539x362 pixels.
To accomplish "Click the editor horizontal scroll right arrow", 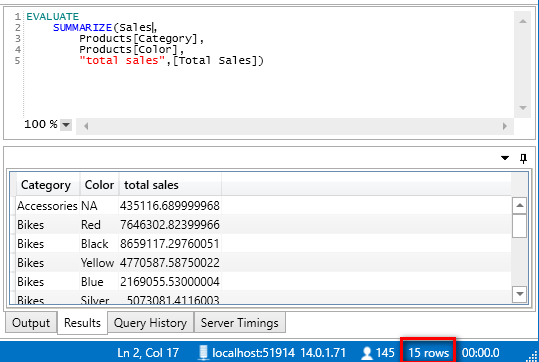I will [x=504, y=126].
